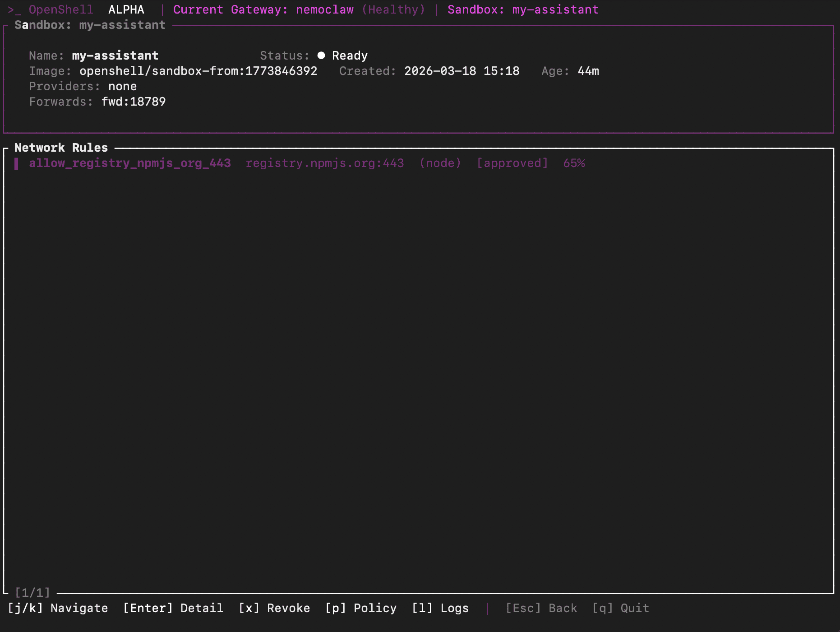Click the OpenShell terminal prompt icon
The image size is (840, 632).
(x=15, y=9)
